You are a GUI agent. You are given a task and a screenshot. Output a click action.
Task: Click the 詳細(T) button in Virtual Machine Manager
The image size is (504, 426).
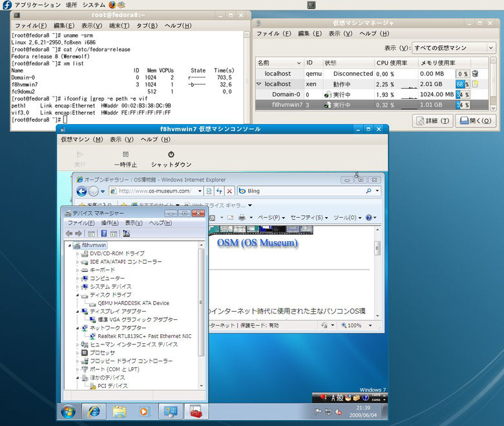pyautogui.click(x=433, y=121)
